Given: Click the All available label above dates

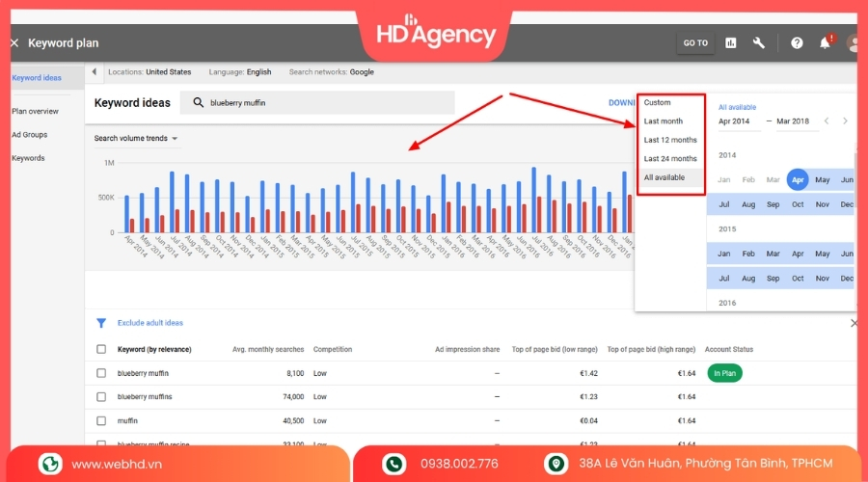Looking at the screenshot, I should 737,107.
